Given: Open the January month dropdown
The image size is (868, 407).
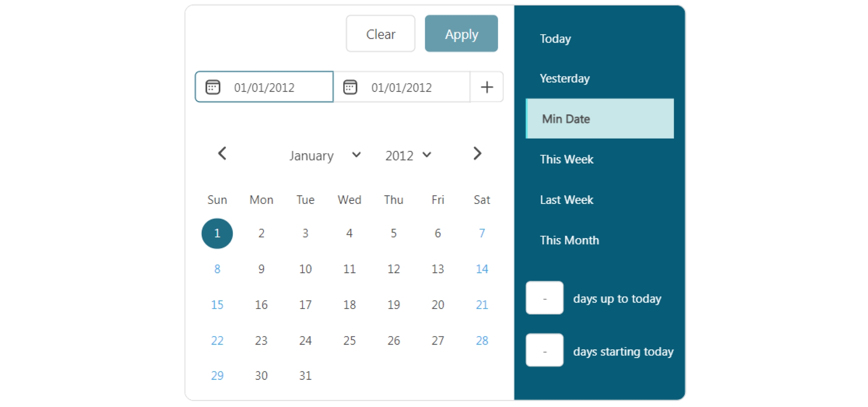Looking at the screenshot, I should click(325, 155).
